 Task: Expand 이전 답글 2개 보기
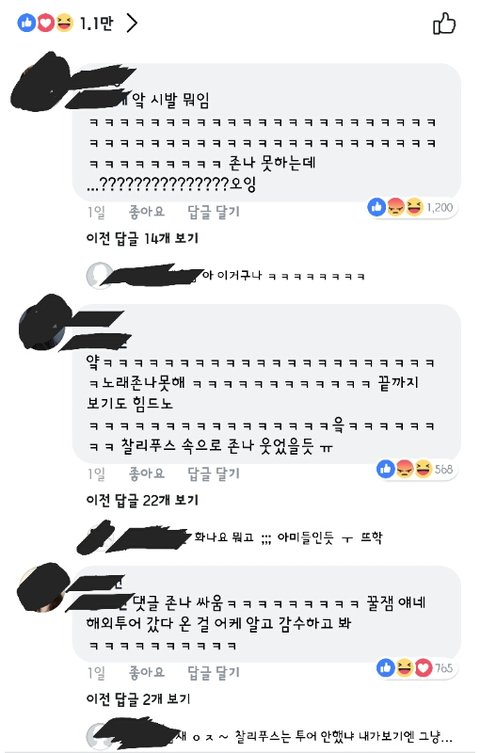coord(138,699)
